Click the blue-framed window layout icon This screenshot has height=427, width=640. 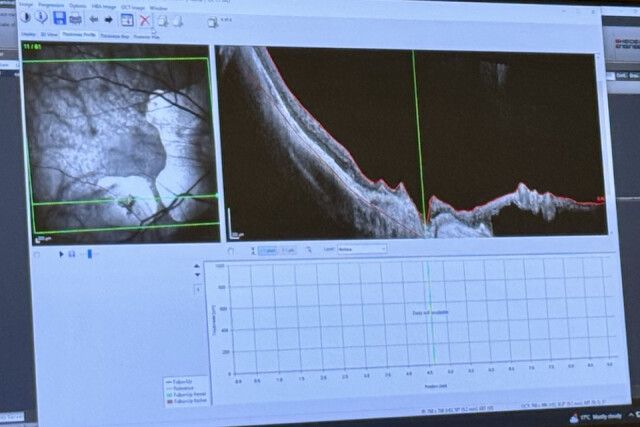point(127,19)
